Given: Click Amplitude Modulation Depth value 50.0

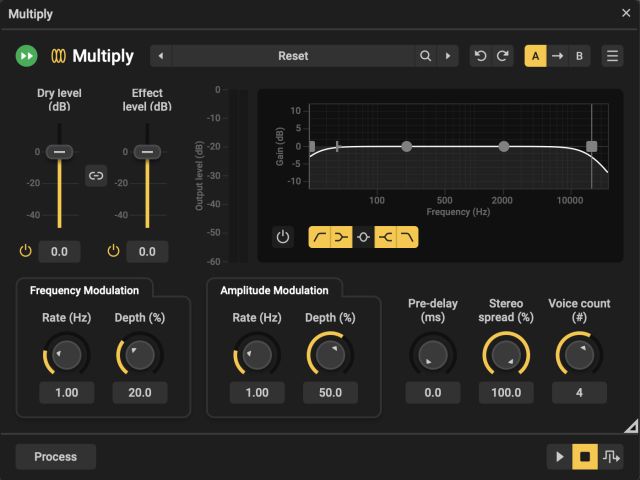Looking at the screenshot, I should [330, 393].
